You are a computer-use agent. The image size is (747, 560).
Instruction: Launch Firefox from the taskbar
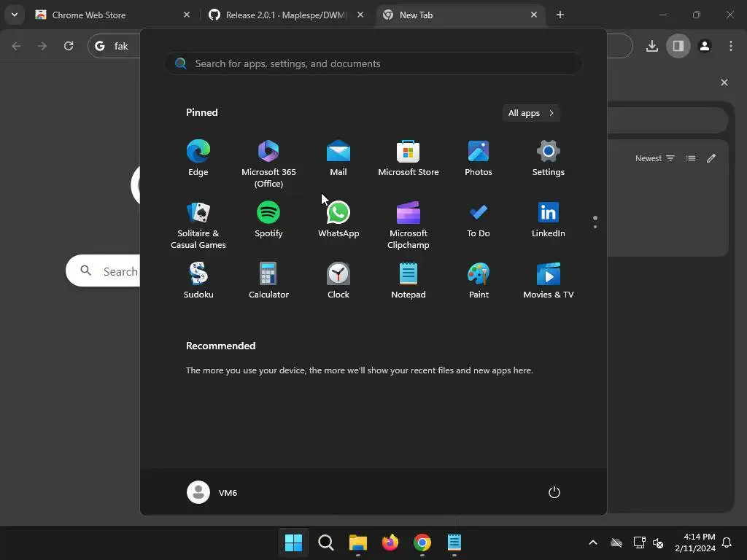(x=390, y=542)
